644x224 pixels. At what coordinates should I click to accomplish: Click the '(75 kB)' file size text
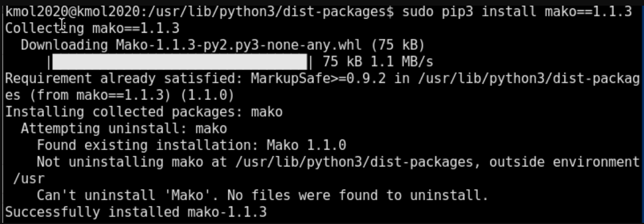click(397, 45)
